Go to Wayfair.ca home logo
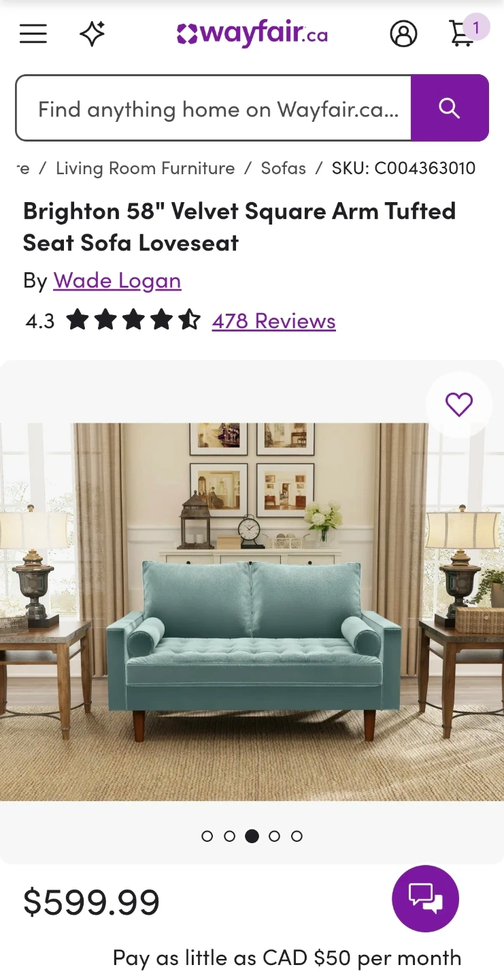Viewport: 504px width, 980px height. click(252, 33)
